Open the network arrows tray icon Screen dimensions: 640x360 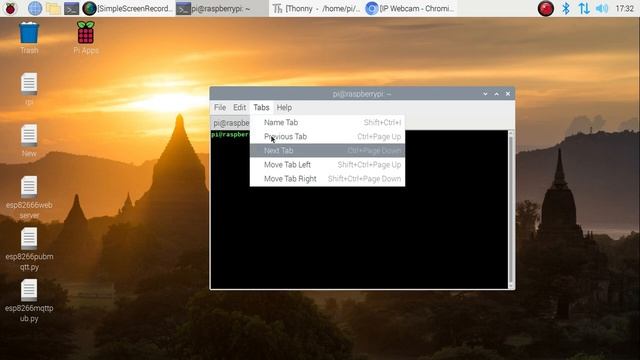(x=584, y=8)
